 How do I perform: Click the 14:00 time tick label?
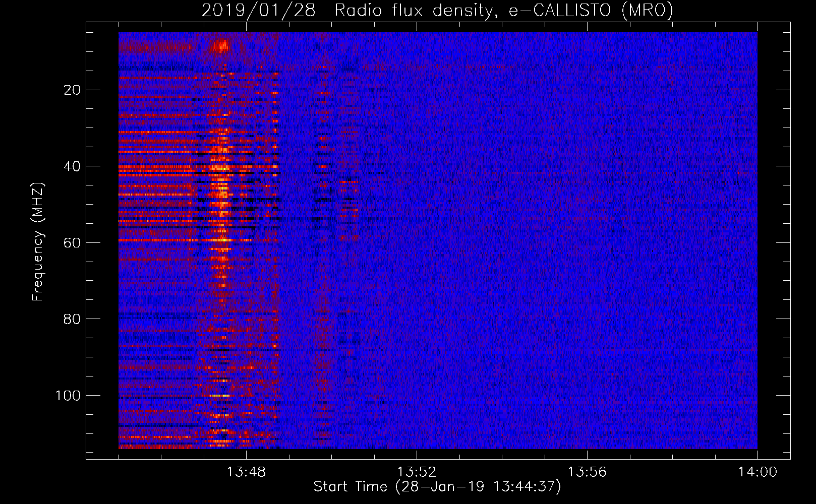click(757, 472)
